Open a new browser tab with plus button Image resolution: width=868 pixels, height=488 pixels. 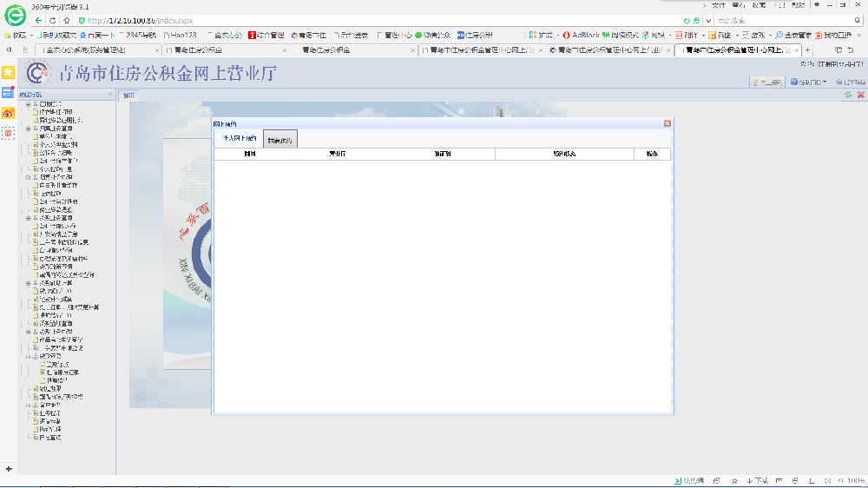coord(808,50)
